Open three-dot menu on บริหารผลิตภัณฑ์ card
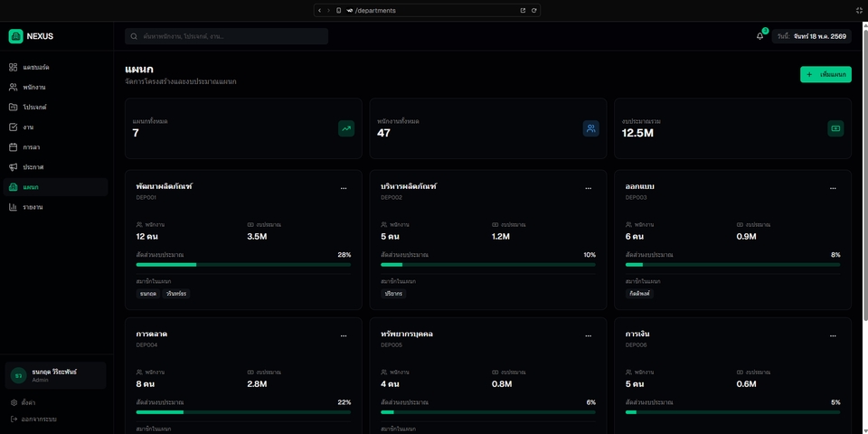868x434 pixels. click(589, 188)
